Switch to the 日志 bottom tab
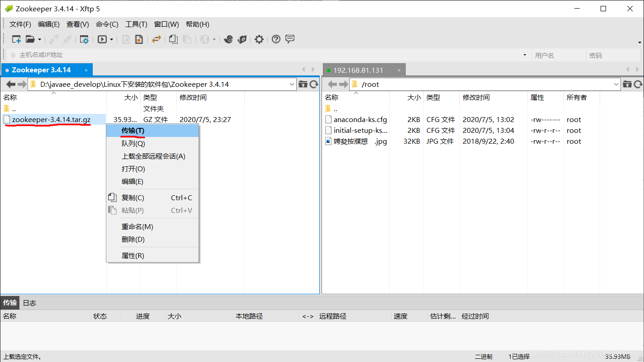Screen dimensions: 644x362 (29, 303)
